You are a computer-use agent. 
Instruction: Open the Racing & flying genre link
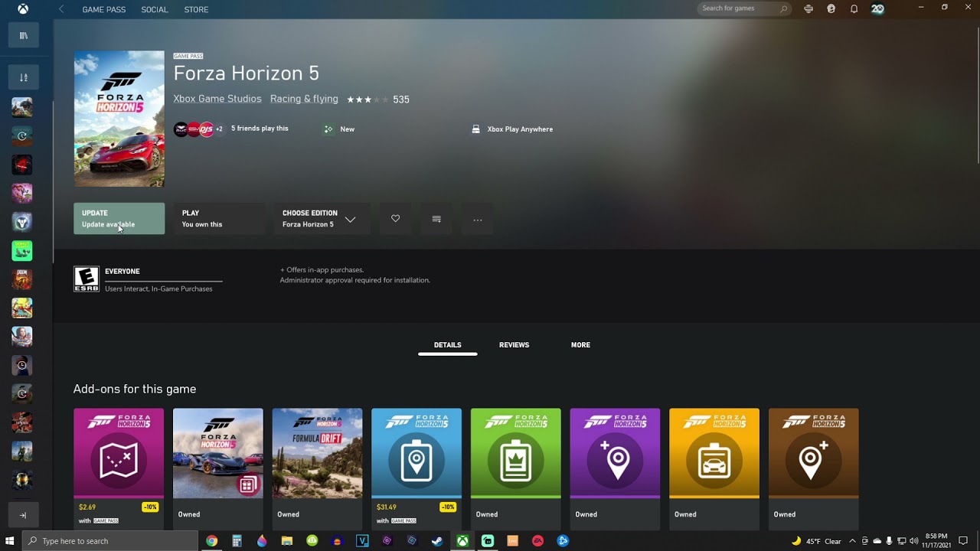(x=304, y=99)
